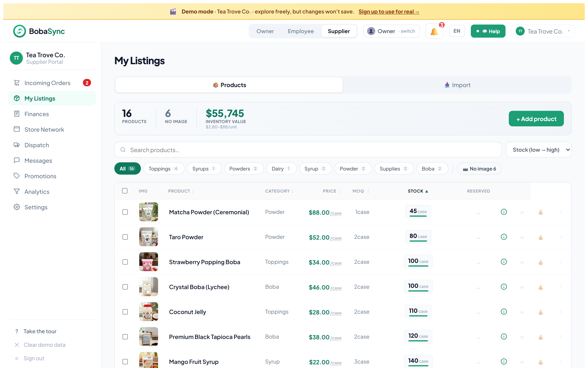Go to Dispatch in sidebar

pos(52,145)
